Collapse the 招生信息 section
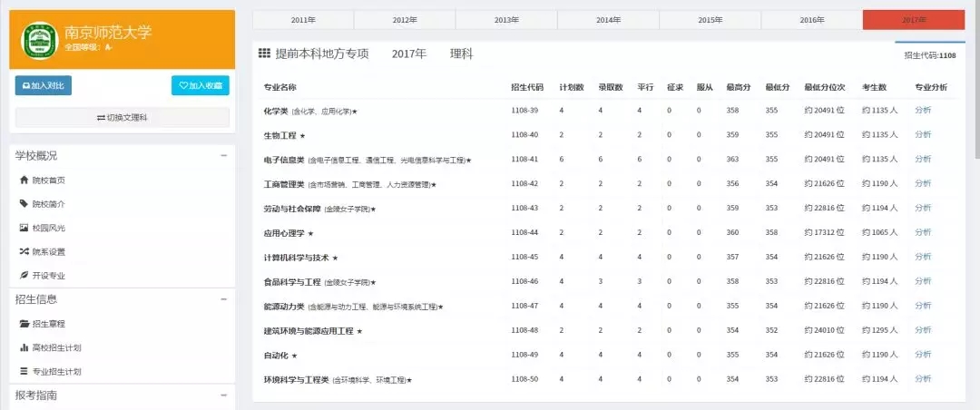Image resolution: width=980 pixels, height=410 pixels. click(x=224, y=299)
